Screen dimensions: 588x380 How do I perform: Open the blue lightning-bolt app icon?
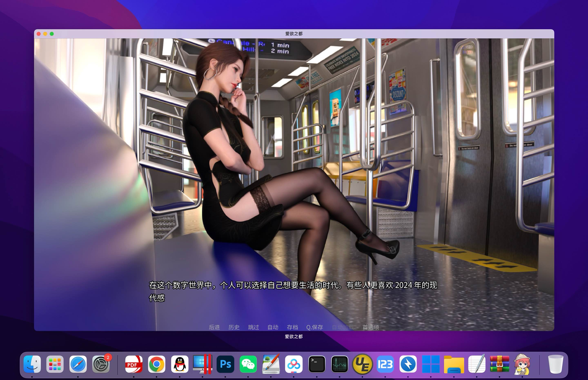408,364
